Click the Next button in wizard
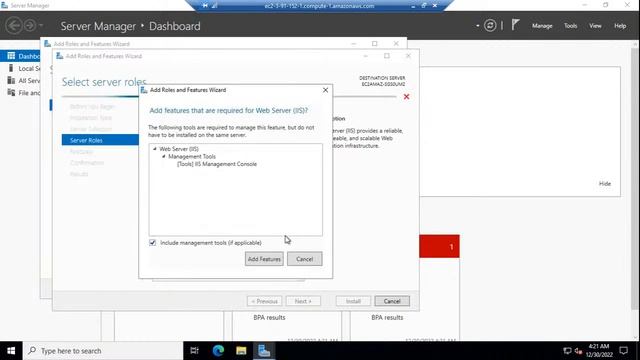 point(303,301)
